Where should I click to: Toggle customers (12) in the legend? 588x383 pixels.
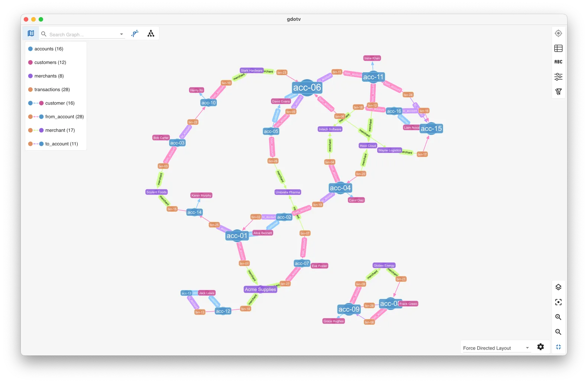point(47,62)
